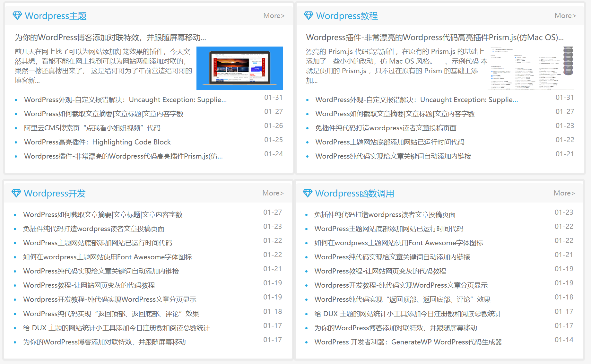The width and height of the screenshot is (591, 364).
Task: Click the diamond icon beside Wordpress函数调用
Action: [x=308, y=193]
